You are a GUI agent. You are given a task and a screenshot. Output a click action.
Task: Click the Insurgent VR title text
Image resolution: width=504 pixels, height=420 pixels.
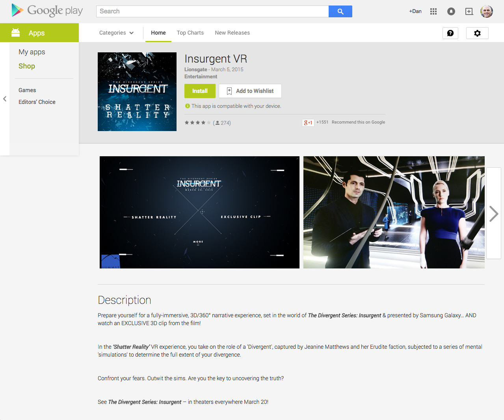point(216,59)
